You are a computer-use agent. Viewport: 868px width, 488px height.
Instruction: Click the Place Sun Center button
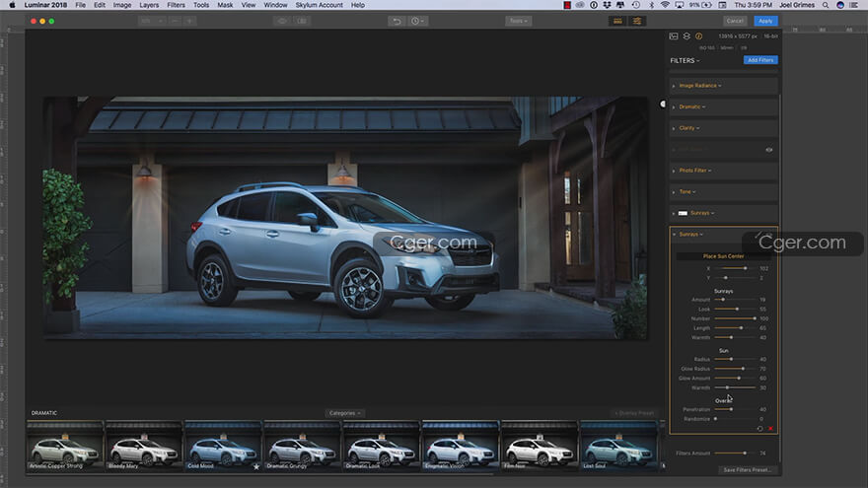point(724,256)
